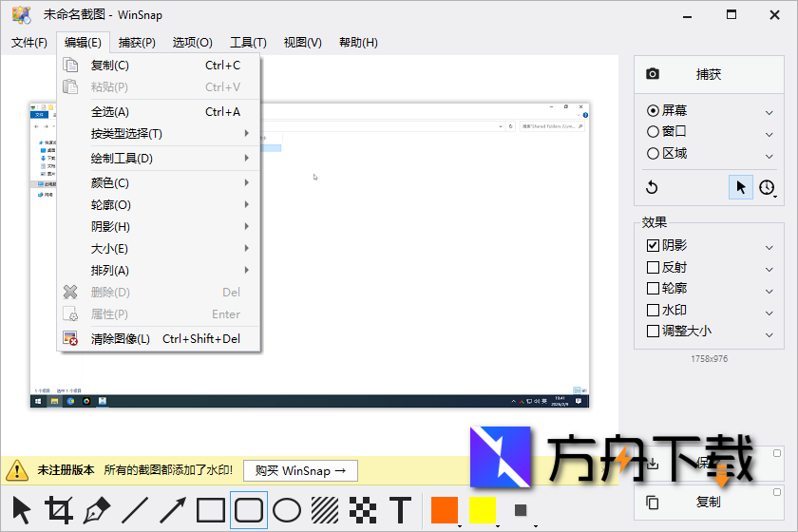The height and width of the screenshot is (532, 798).
Task: Click the copy icon in right panel
Action: tap(653, 502)
